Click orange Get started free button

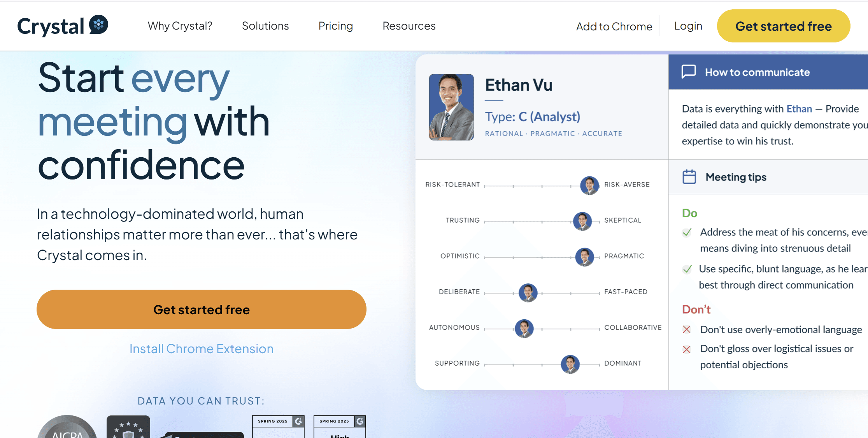[202, 310]
